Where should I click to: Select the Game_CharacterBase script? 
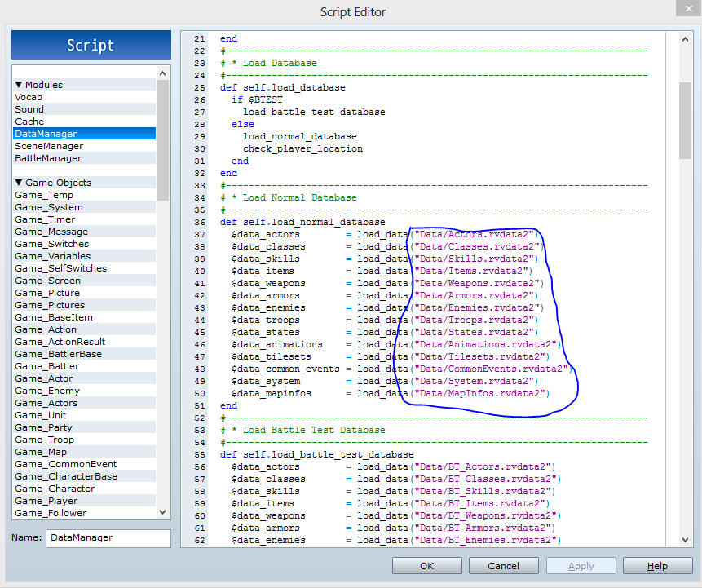pos(85,476)
